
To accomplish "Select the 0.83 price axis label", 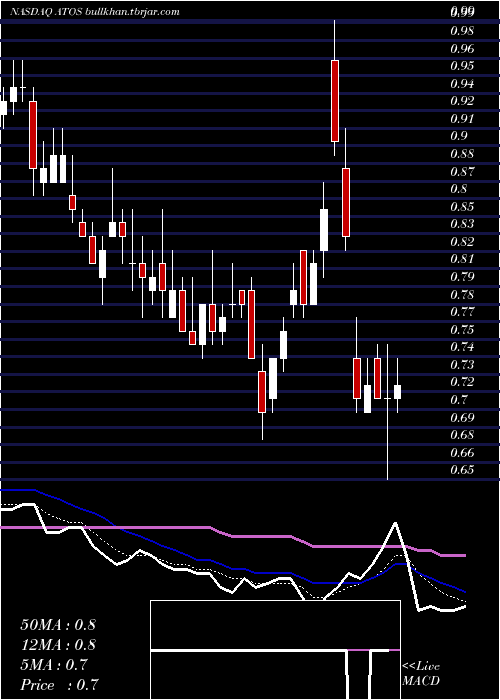I will [462, 224].
